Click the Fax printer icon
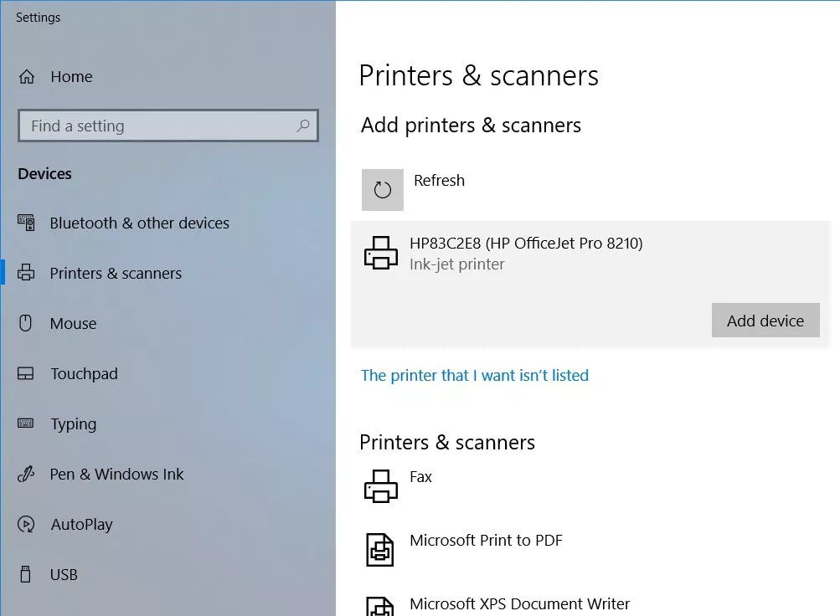840x616 pixels. point(381,485)
